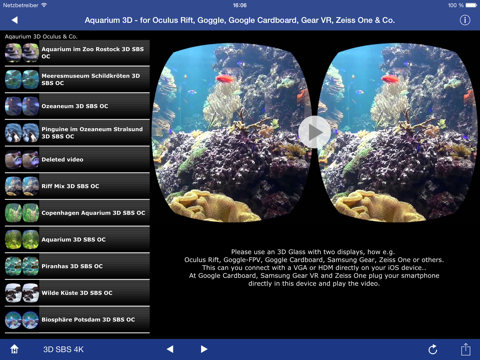The image size is (480, 360).
Task: Open the 3D SBS 4K link
Action: click(63, 349)
